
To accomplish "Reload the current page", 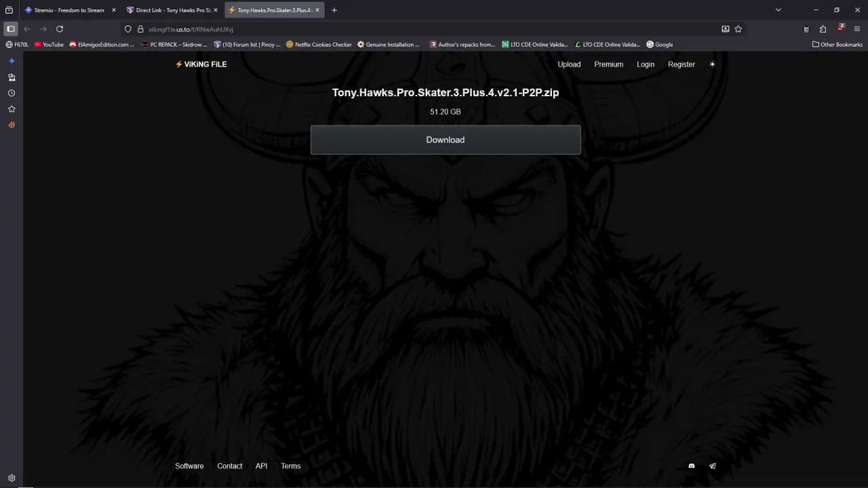I will click(60, 29).
